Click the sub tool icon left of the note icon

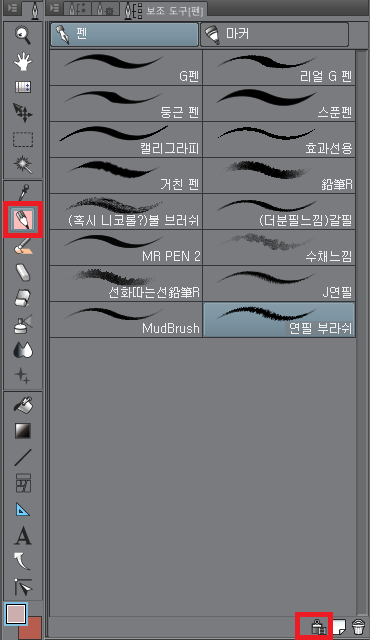[319, 626]
